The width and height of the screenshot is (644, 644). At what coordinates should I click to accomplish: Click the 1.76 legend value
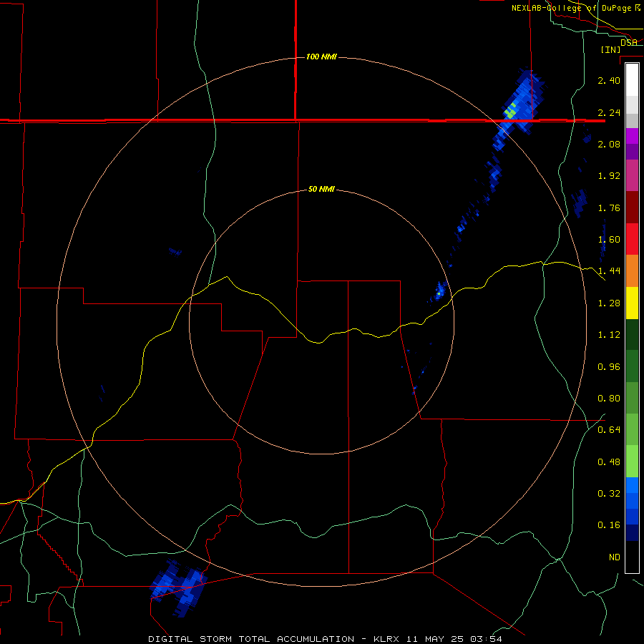(x=609, y=208)
